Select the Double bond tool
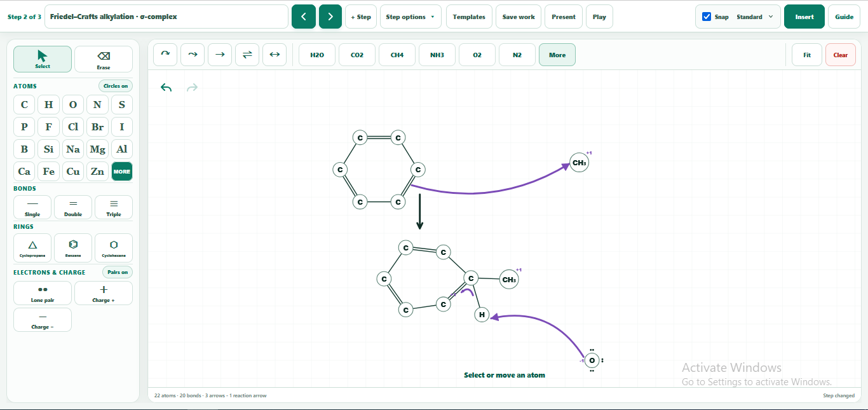Viewport: 868px width, 410px height. pyautogui.click(x=73, y=207)
